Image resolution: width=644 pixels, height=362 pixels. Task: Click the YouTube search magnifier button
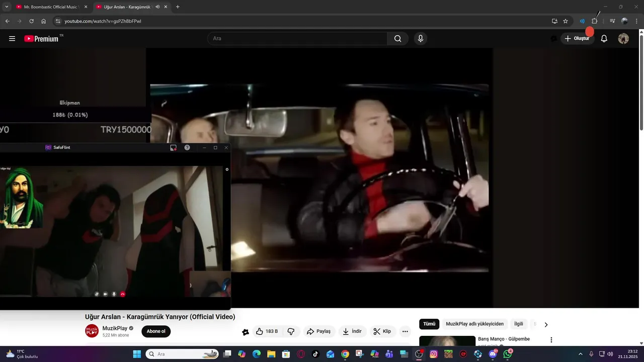398,39
